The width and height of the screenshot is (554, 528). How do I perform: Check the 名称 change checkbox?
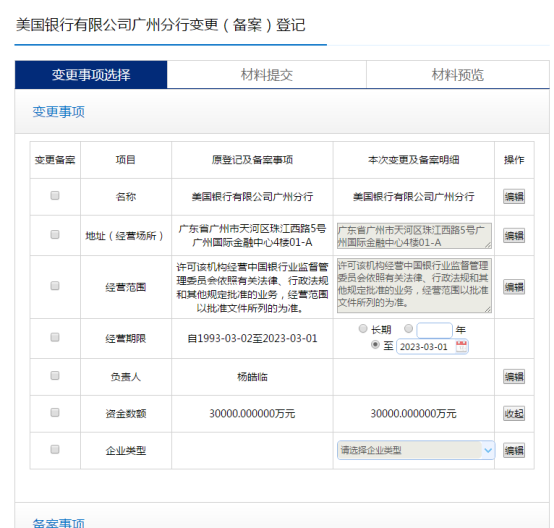(55, 195)
